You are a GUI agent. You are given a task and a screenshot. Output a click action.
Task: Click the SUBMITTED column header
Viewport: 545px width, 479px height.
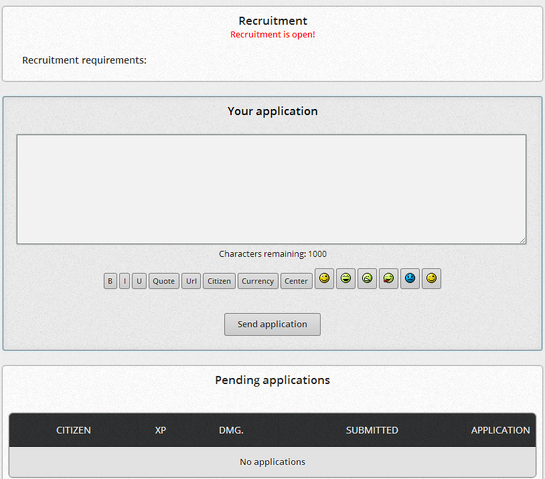(x=372, y=430)
